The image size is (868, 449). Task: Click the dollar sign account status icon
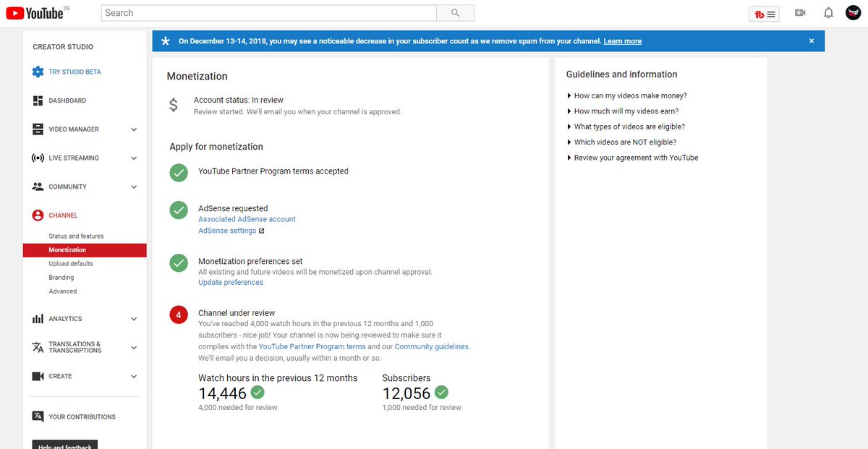[174, 106]
